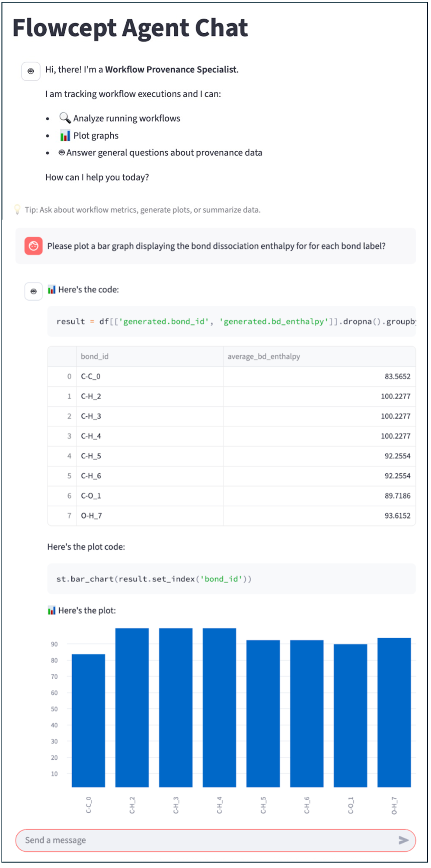Screen dimensions: 431x868
Task: Click the O-H_7 bar in the chart
Action: click(394, 712)
